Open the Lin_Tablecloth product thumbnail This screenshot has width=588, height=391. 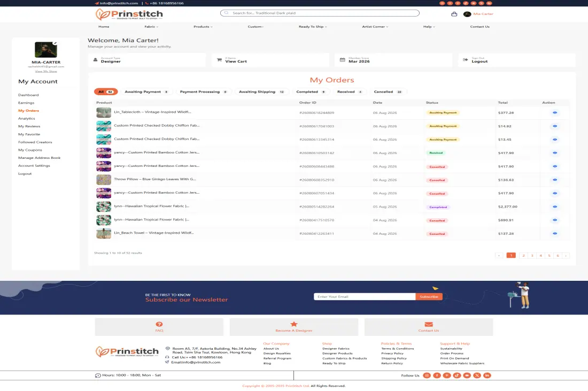pos(104,112)
